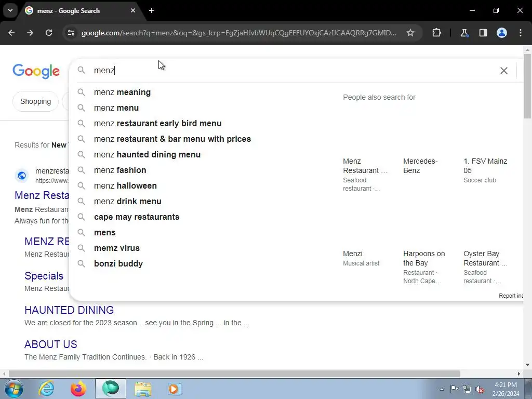Choose suggestion menz menu
The height and width of the screenshot is (399, 532).
click(x=116, y=108)
